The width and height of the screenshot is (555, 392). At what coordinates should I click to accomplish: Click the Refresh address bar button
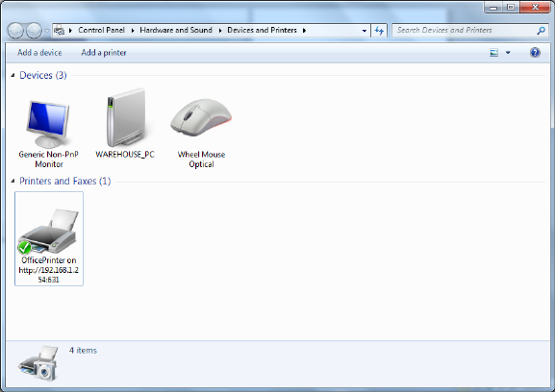379,31
